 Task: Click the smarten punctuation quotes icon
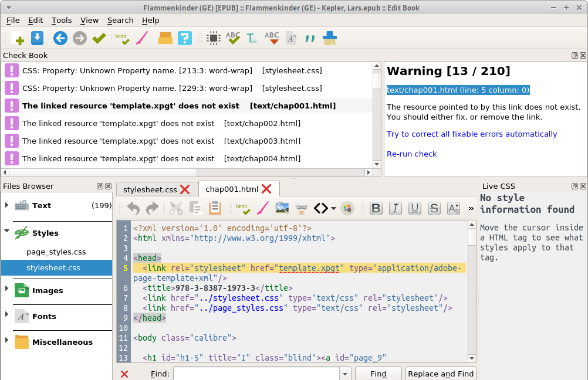tap(310, 39)
